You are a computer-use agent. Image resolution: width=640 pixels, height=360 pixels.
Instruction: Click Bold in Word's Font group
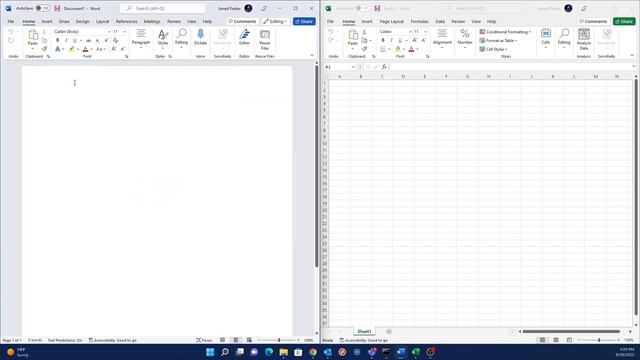[x=58, y=40]
